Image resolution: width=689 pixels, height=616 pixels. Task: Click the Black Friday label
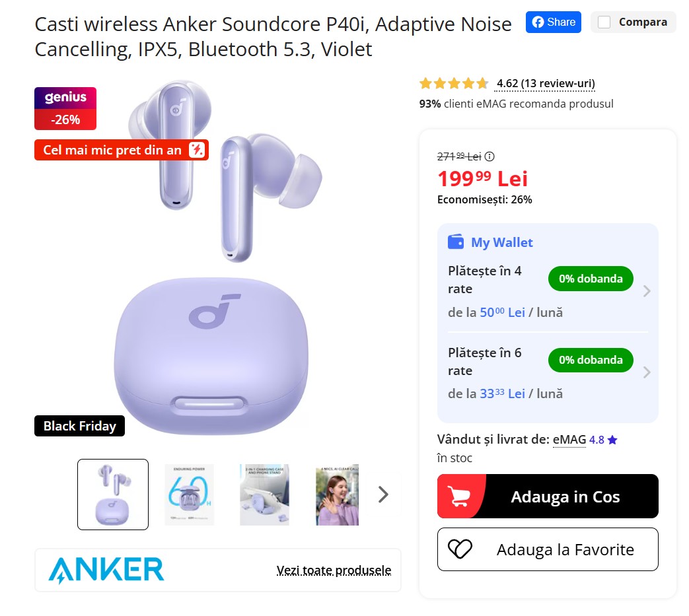click(x=79, y=426)
